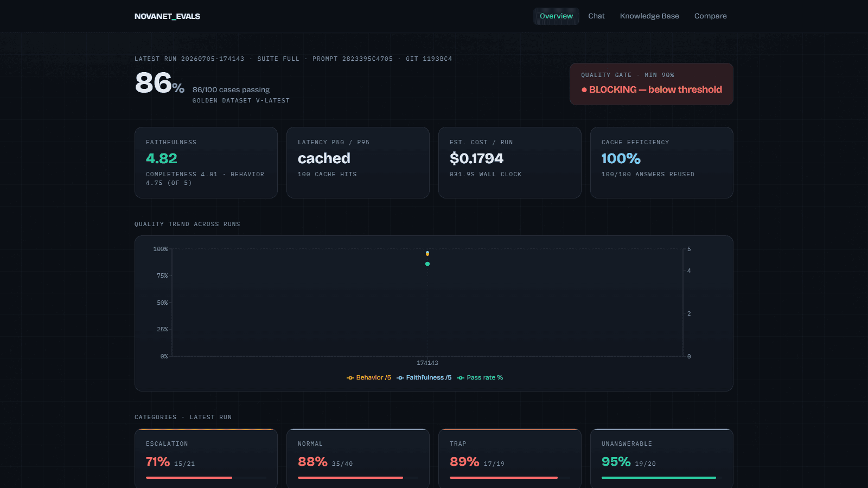
Task: Open the Cache Efficiency 100% card
Action: point(662,163)
